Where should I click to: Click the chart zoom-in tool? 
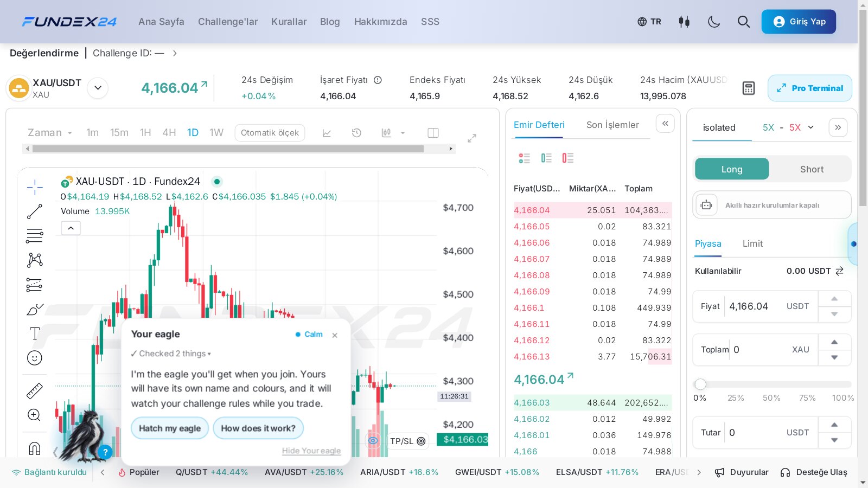pos(34,415)
